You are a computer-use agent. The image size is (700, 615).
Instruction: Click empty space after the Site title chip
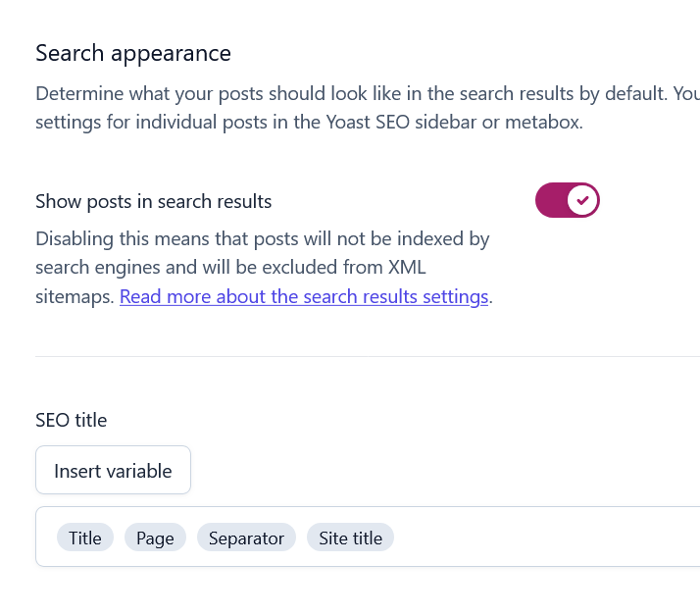coord(539,538)
